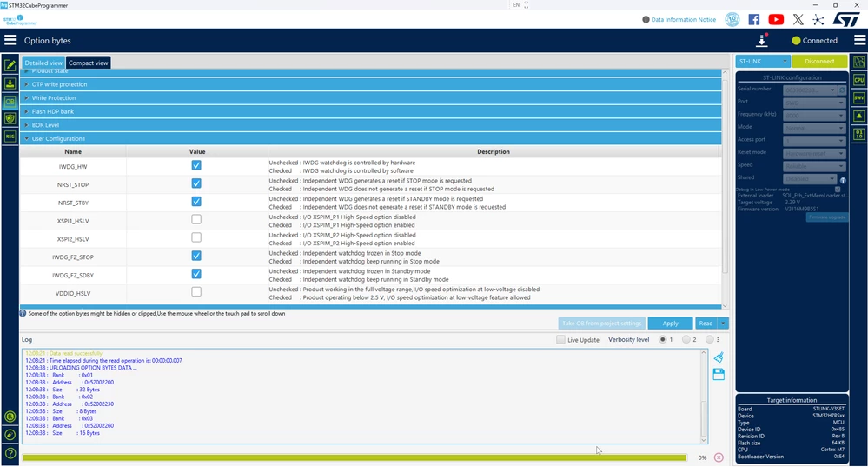
Task: Open the right-side hamburger menu
Action: click(x=859, y=40)
